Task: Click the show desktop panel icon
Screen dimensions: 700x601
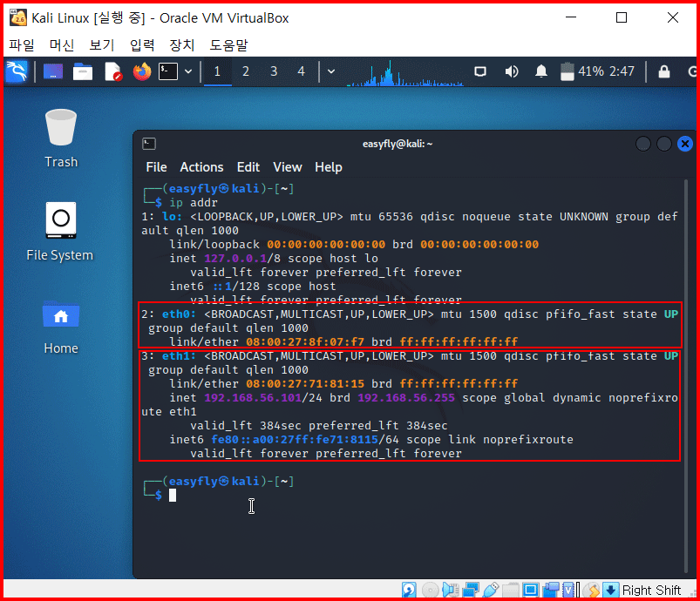Action: click(x=53, y=71)
